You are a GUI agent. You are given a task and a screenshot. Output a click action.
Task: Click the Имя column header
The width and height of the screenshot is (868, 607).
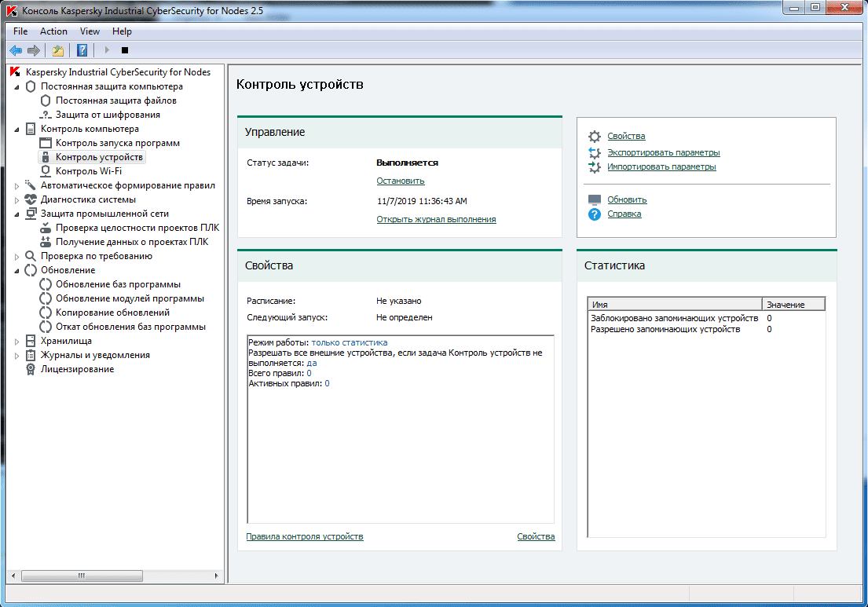coord(675,305)
